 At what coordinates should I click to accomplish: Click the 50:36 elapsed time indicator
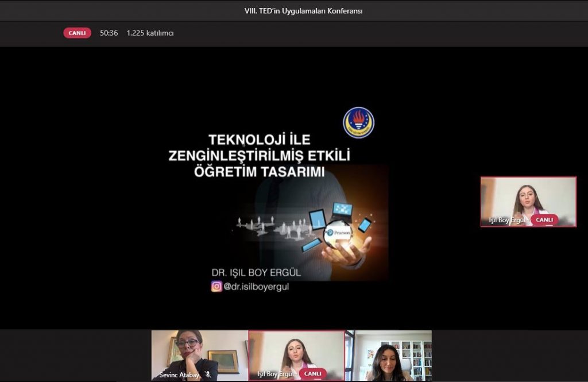tap(109, 33)
